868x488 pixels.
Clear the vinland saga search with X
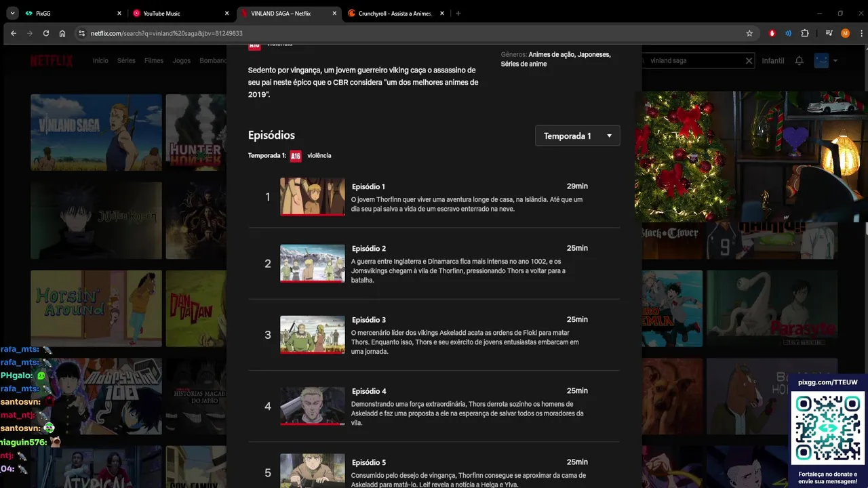[x=749, y=60]
